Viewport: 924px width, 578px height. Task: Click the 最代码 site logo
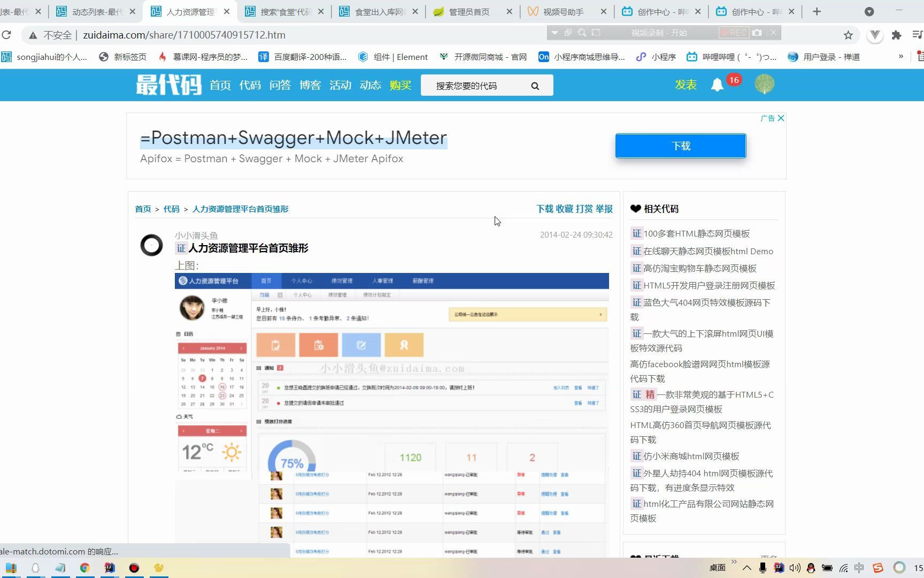168,85
